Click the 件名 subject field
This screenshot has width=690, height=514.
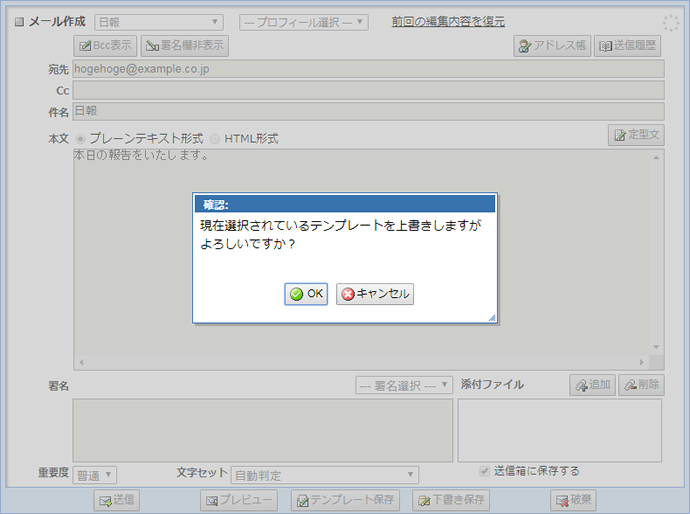click(x=368, y=111)
